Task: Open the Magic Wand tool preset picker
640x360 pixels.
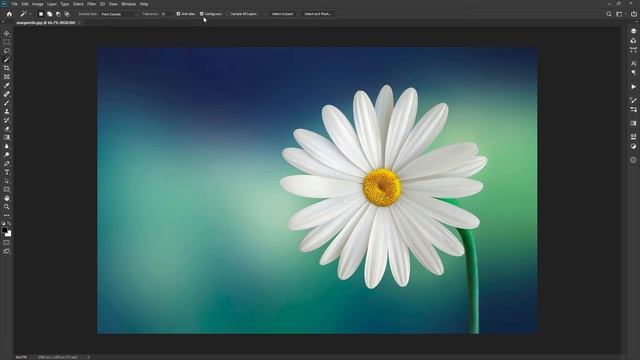Action: click(x=25, y=14)
